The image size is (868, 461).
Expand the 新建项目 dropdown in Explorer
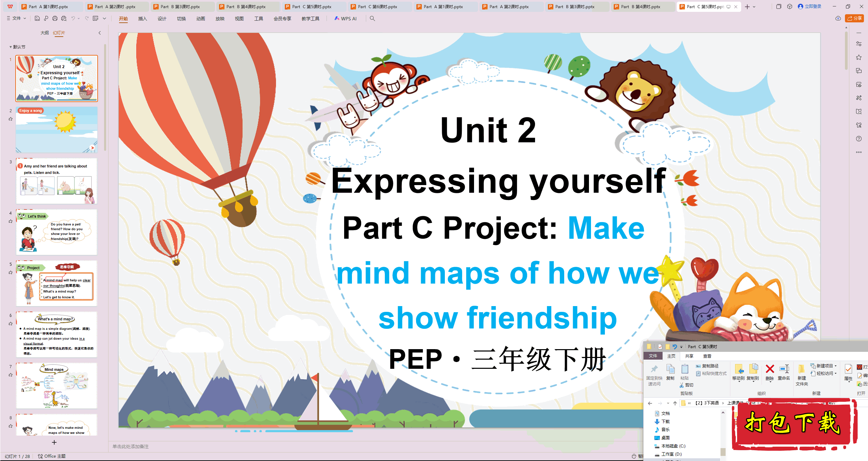tap(836, 366)
